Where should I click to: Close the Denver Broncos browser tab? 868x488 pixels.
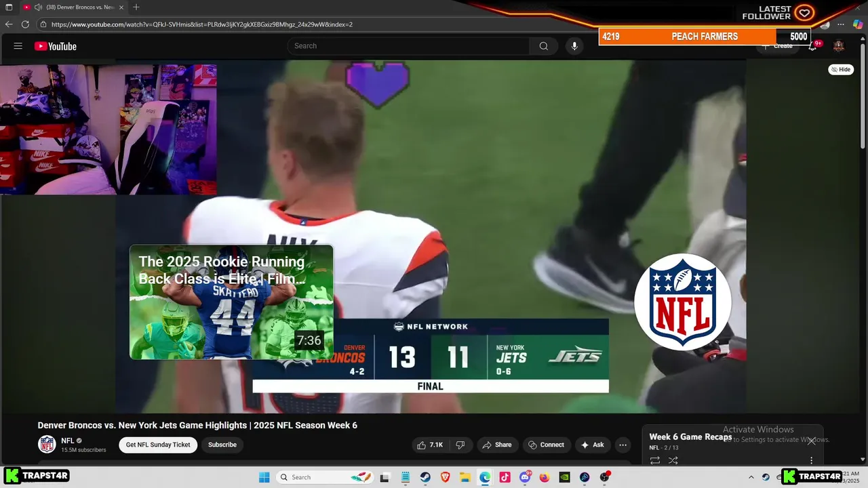pos(121,7)
